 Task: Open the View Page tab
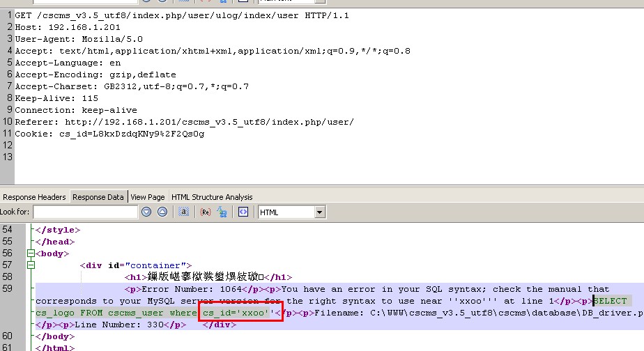148,197
